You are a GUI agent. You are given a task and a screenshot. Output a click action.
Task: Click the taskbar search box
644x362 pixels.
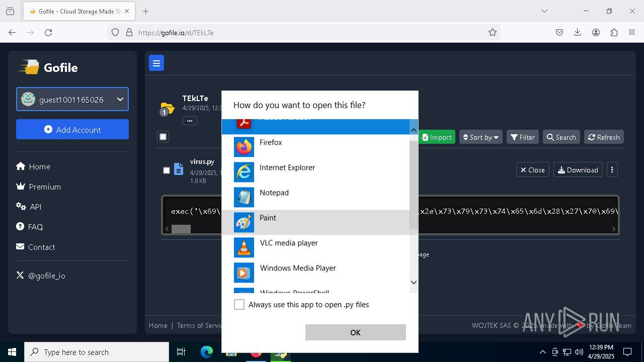97,352
